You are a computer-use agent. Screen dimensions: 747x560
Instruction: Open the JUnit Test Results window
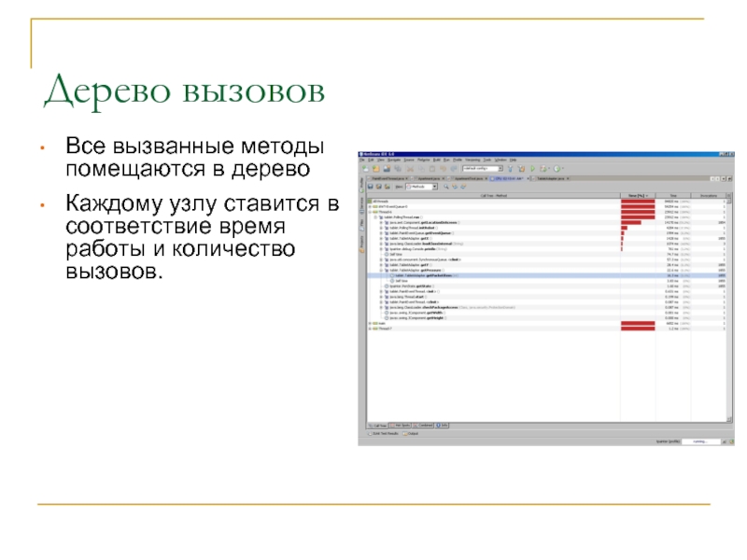(384, 434)
